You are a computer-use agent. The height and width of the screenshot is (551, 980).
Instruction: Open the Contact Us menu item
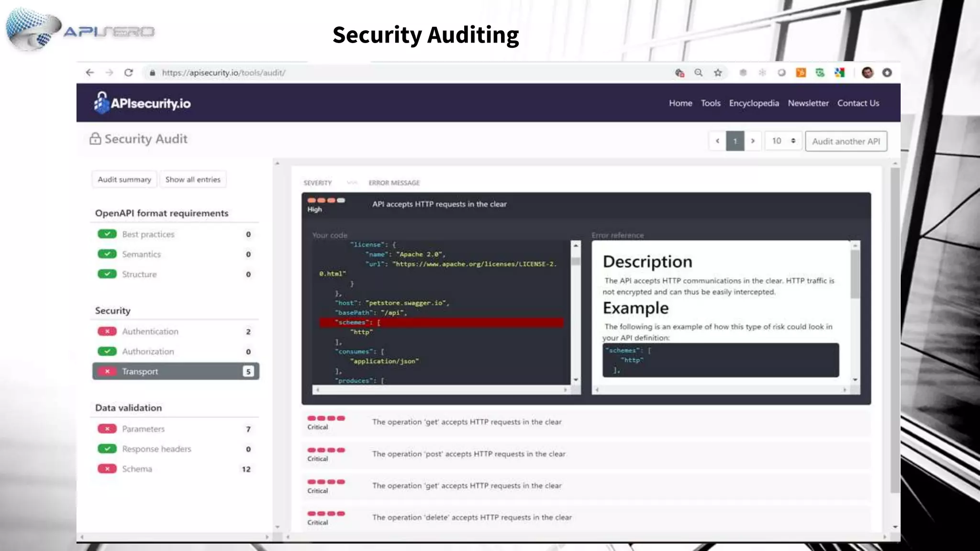[858, 103]
